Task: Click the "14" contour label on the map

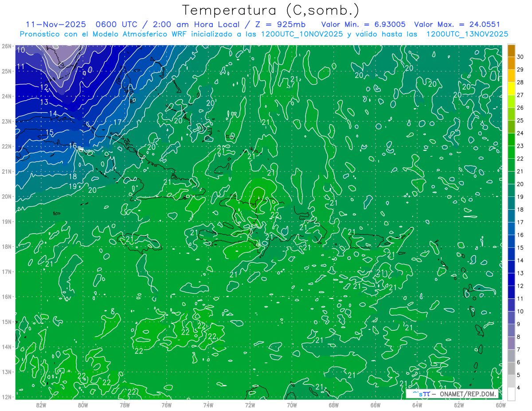Action: pos(53,114)
